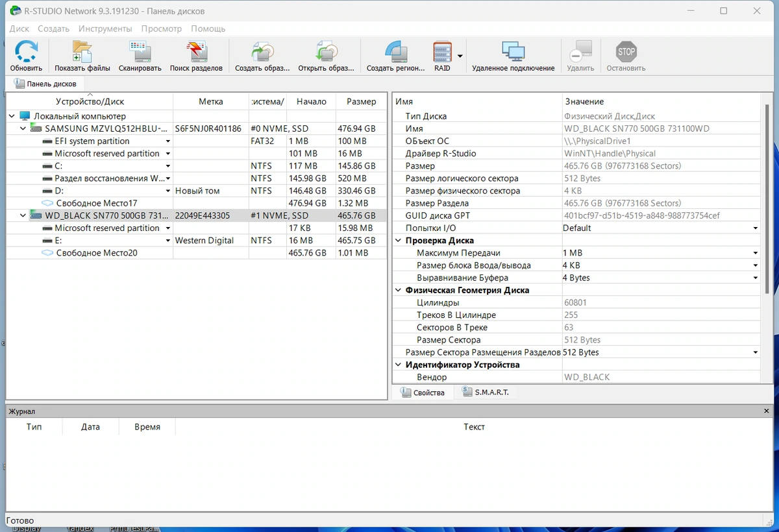This screenshot has height=532, width=779.
Task: Sort by Устройство/Диск column header
Action: click(x=90, y=101)
